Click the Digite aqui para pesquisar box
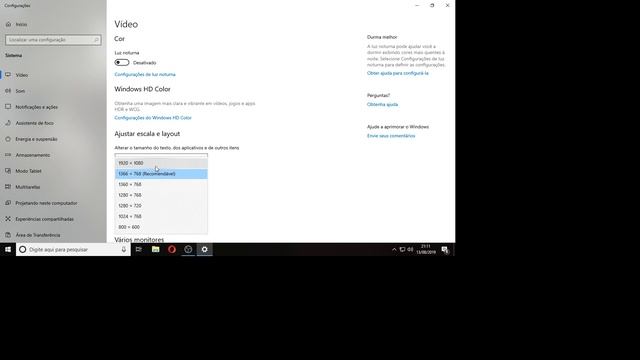This screenshot has height=360, width=640. (73, 249)
